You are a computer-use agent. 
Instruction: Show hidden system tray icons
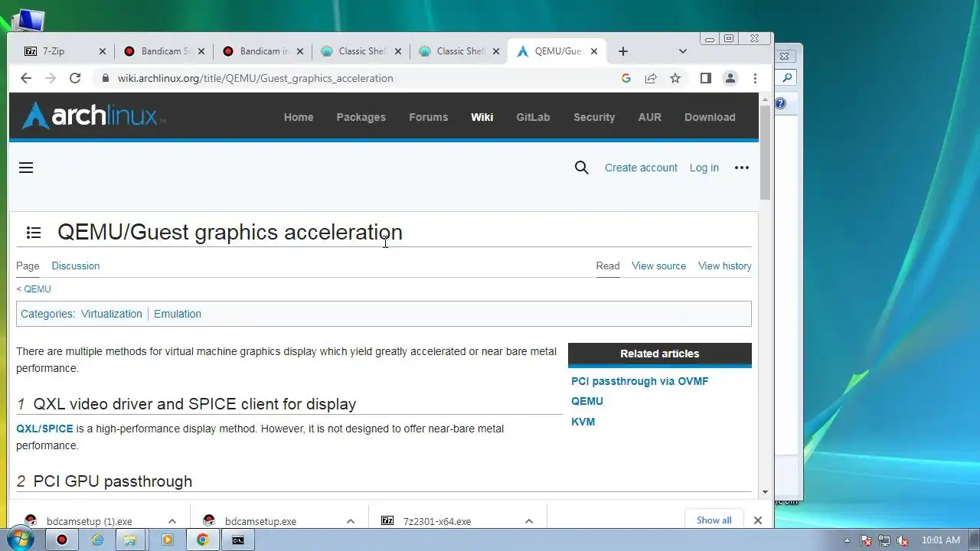coord(847,540)
